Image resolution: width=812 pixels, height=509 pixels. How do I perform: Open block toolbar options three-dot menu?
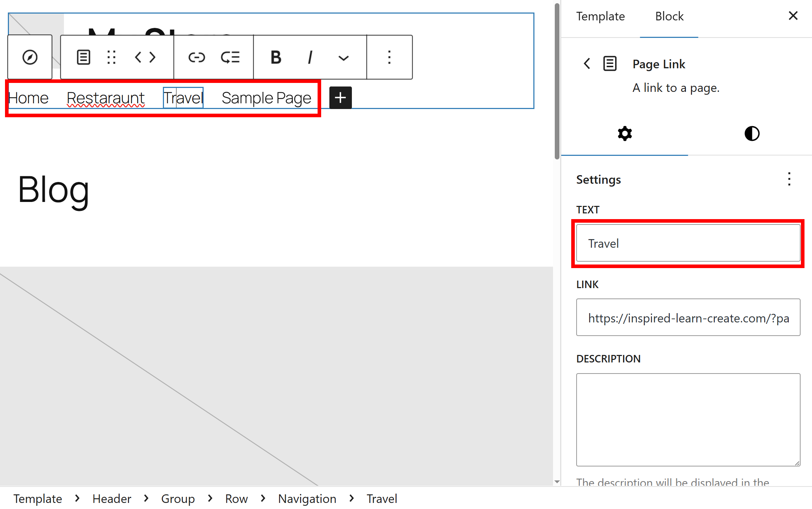(x=389, y=57)
